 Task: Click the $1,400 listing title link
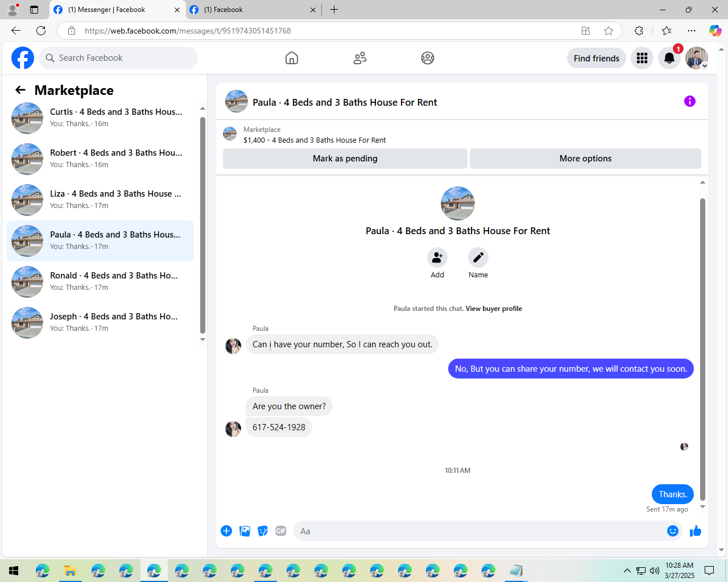(315, 140)
